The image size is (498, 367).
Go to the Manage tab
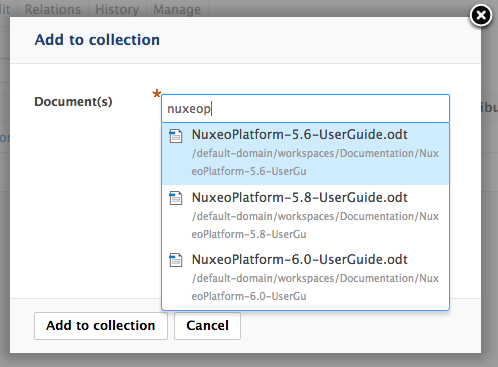(x=177, y=9)
